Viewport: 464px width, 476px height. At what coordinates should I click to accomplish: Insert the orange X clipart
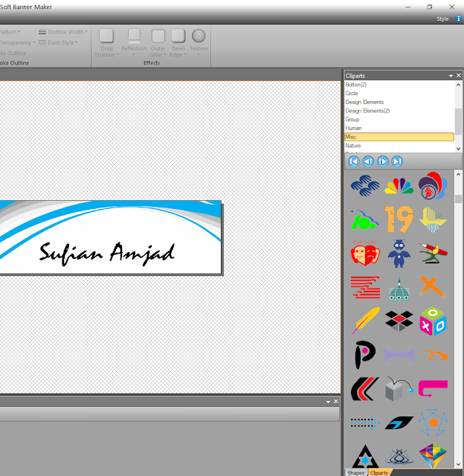pyautogui.click(x=433, y=286)
